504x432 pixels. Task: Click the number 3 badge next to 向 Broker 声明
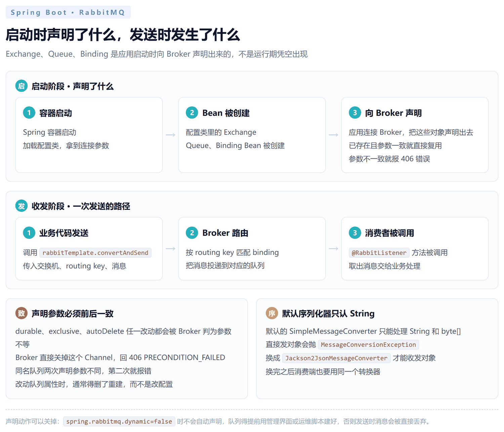355,113
